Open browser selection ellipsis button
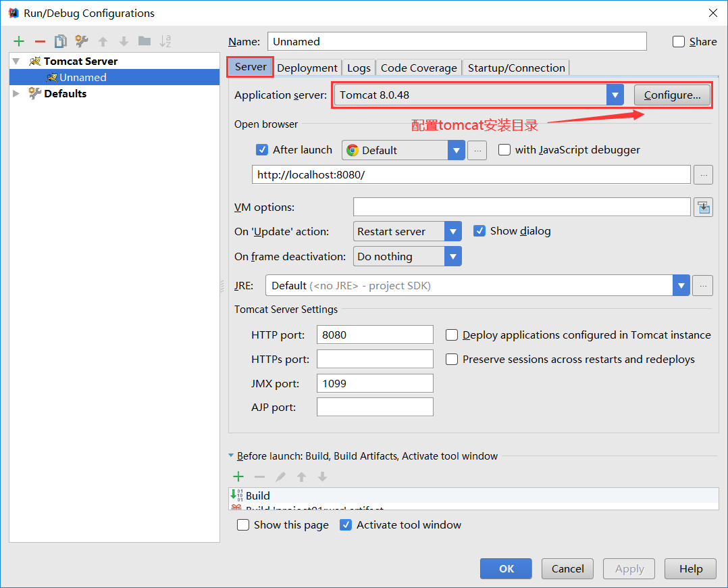Viewport: 728px width, 588px height. pyautogui.click(x=477, y=150)
